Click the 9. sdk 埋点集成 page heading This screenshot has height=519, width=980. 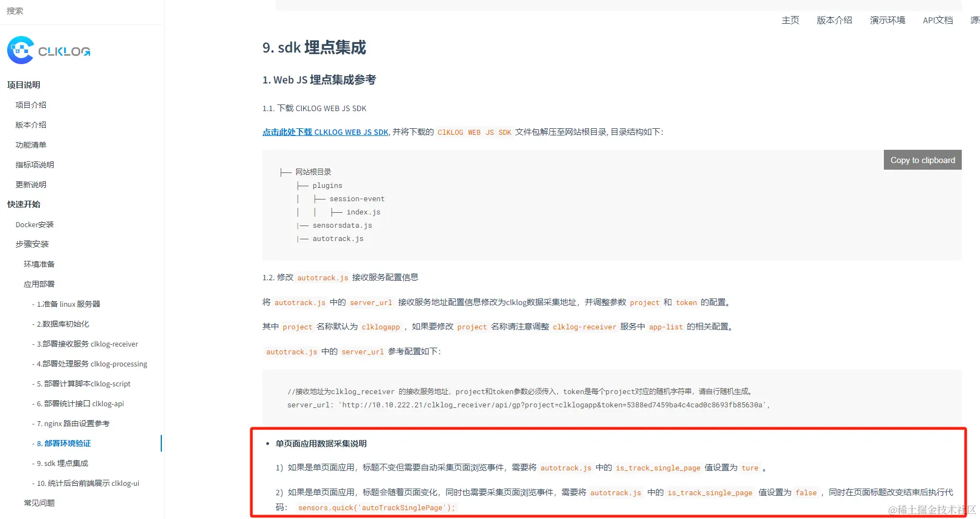coord(314,48)
